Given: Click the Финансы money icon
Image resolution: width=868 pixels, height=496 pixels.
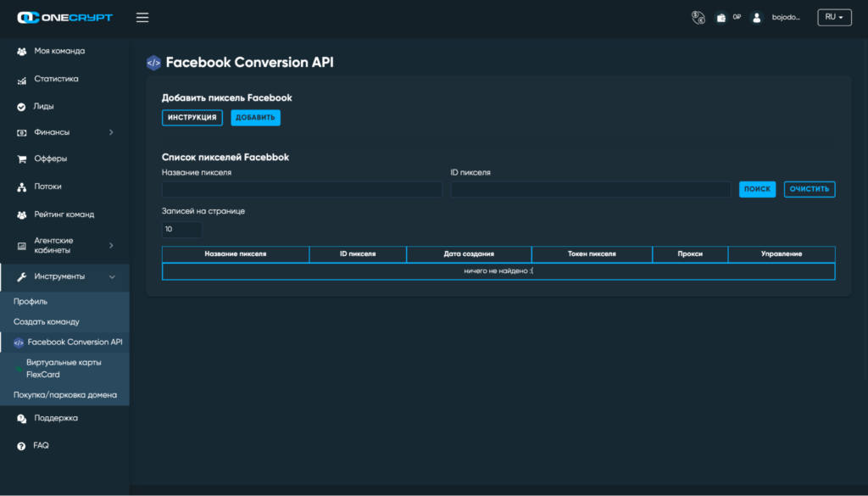Looking at the screenshot, I should coord(21,133).
